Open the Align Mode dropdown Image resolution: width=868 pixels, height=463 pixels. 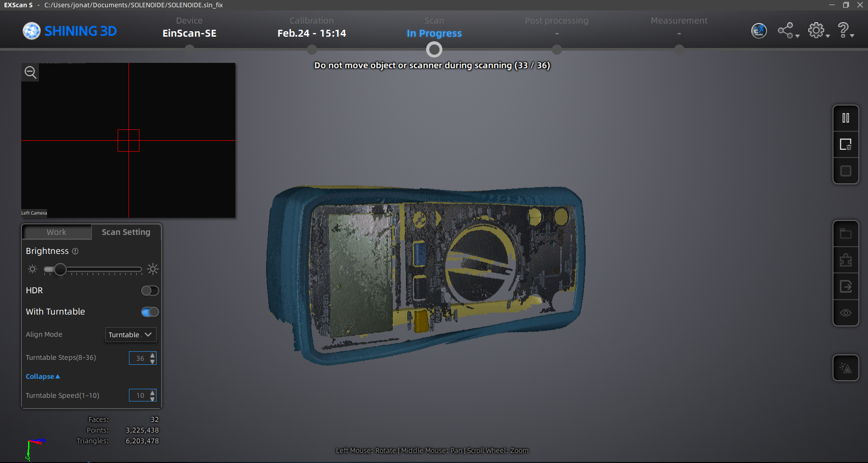(x=131, y=335)
